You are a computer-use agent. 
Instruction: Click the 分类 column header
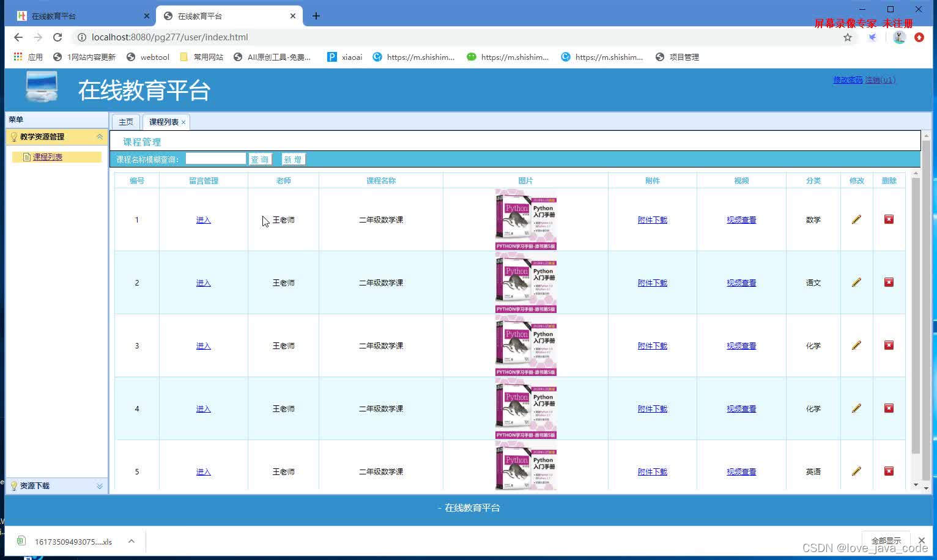point(813,181)
